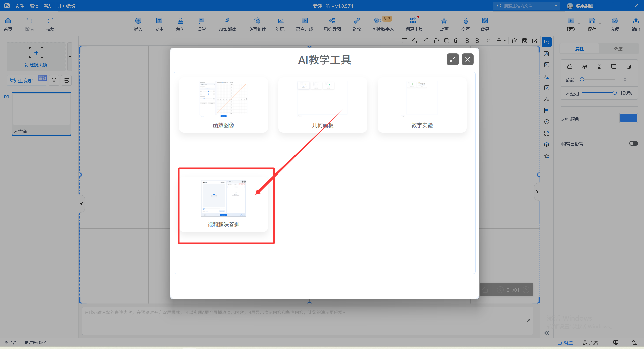Screen dimensions: 644x349
Task: Open the search box dropdown arrow
Action: [x=556, y=6]
